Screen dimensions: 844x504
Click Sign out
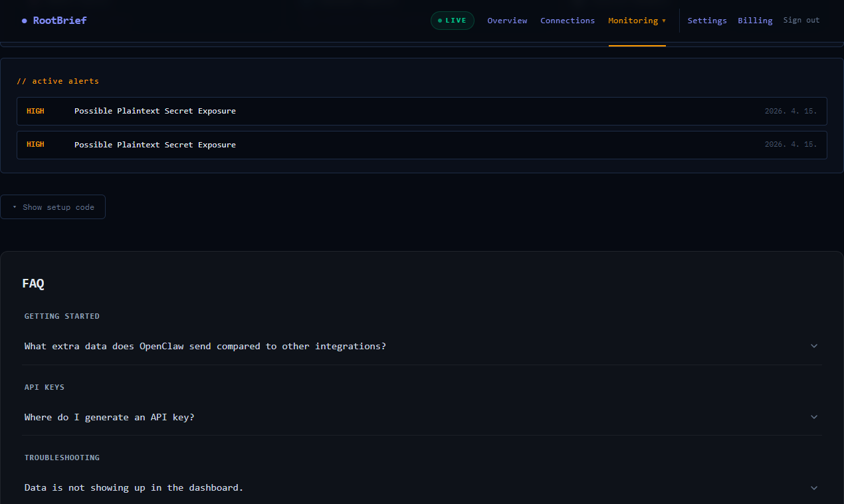pos(801,21)
